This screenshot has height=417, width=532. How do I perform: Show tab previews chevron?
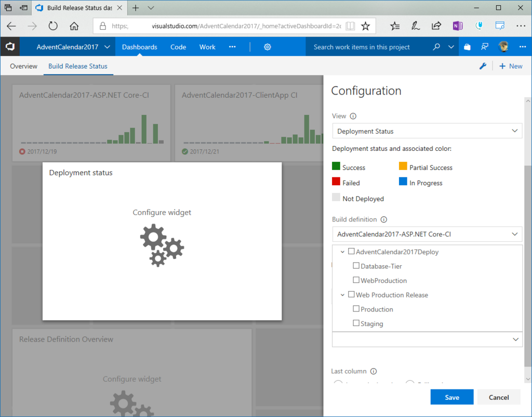151,8
